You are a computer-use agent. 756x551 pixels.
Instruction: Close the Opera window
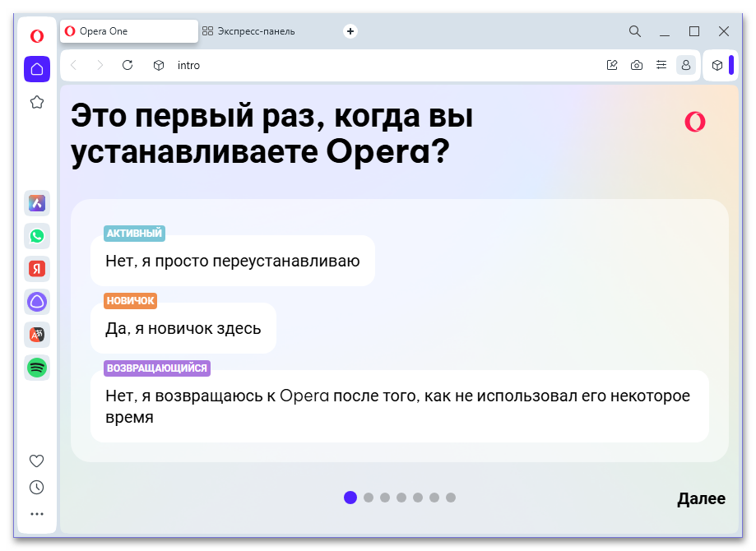tap(724, 31)
